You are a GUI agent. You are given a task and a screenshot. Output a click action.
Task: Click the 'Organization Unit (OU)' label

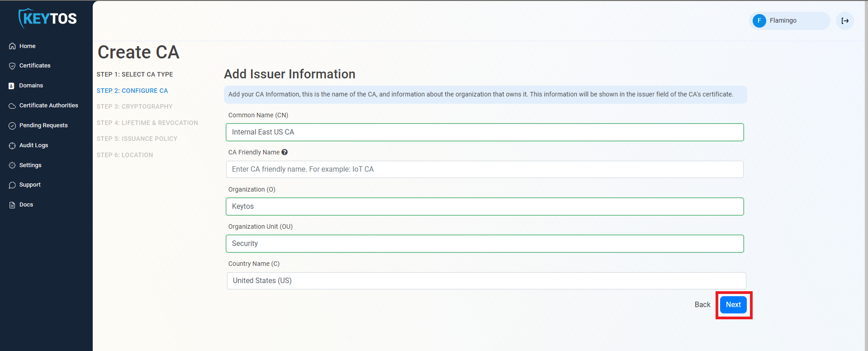[x=261, y=226]
